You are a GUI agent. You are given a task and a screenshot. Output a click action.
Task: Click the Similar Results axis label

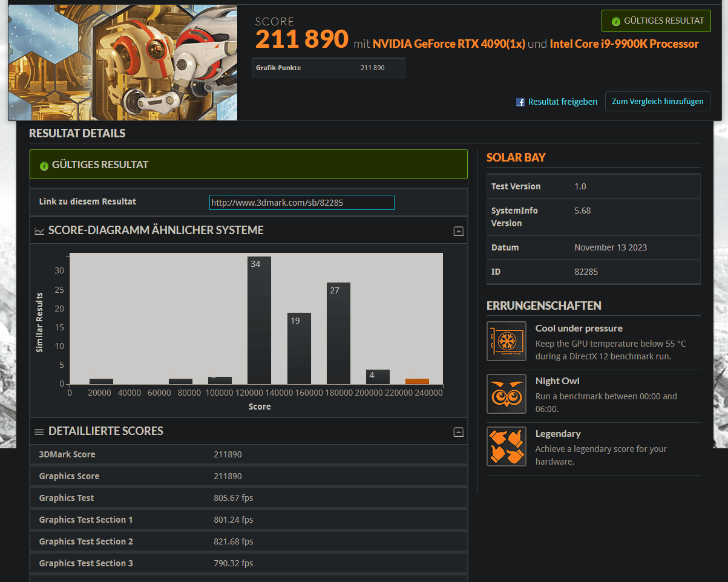[40, 322]
